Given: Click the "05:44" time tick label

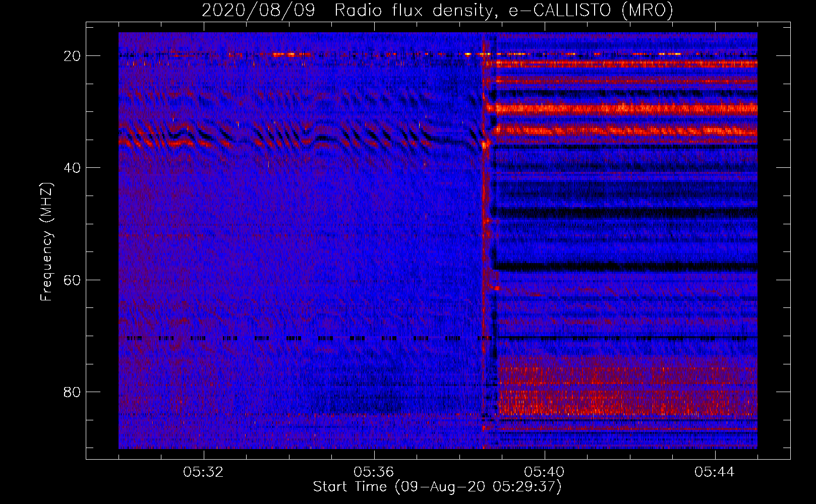Looking at the screenshot, I should pyautogui.click(x=715, y=472).
